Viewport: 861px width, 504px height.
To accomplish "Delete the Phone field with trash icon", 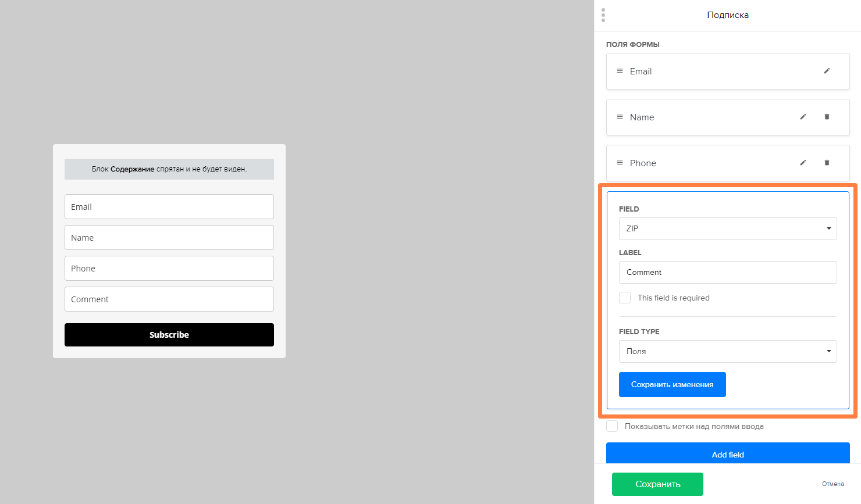I will coord(827,163).
